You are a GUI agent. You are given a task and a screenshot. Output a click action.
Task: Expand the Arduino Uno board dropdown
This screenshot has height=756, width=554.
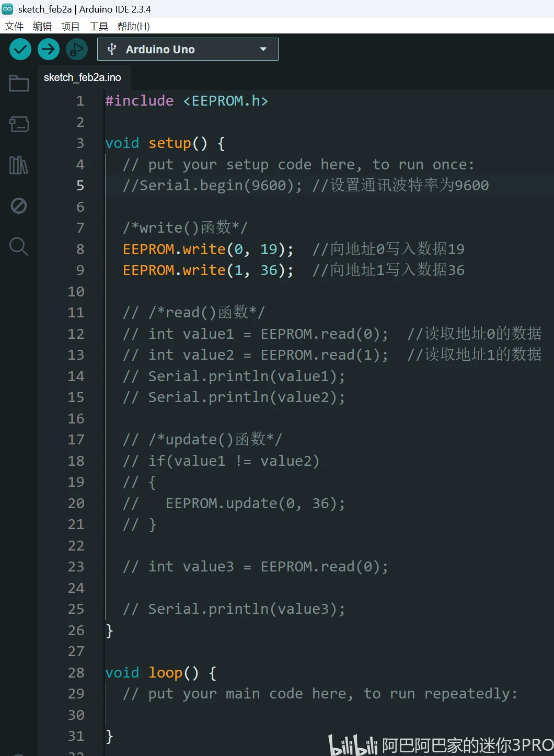click(188, 49)
